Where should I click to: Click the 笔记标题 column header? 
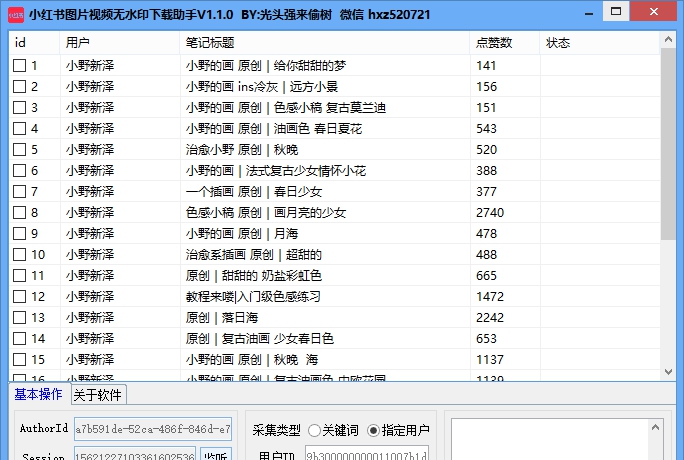pos(325,43)
